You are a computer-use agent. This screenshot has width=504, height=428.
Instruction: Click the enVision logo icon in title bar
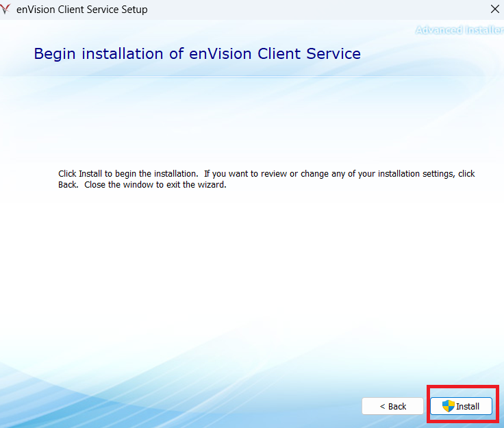5,9
